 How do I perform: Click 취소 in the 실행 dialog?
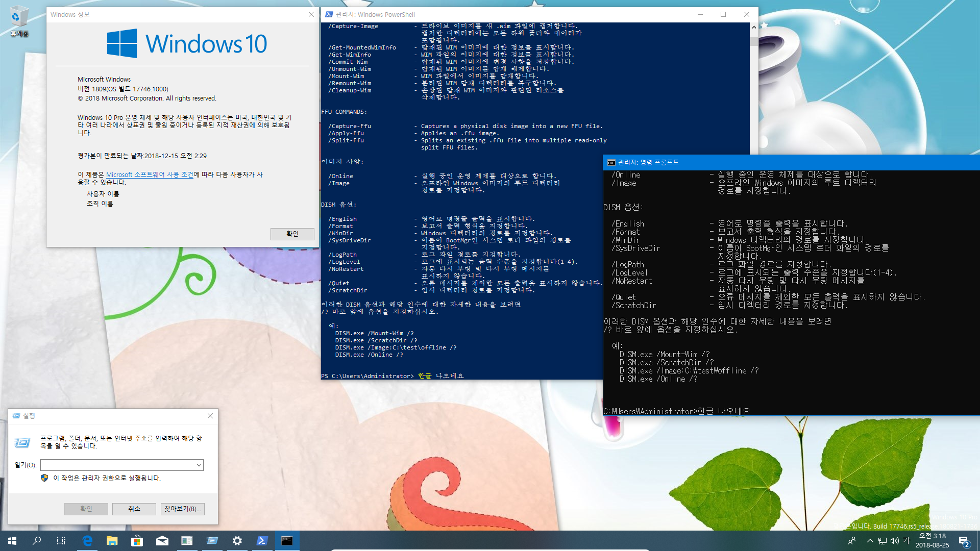pyautogui.click(x=134, y=509)
